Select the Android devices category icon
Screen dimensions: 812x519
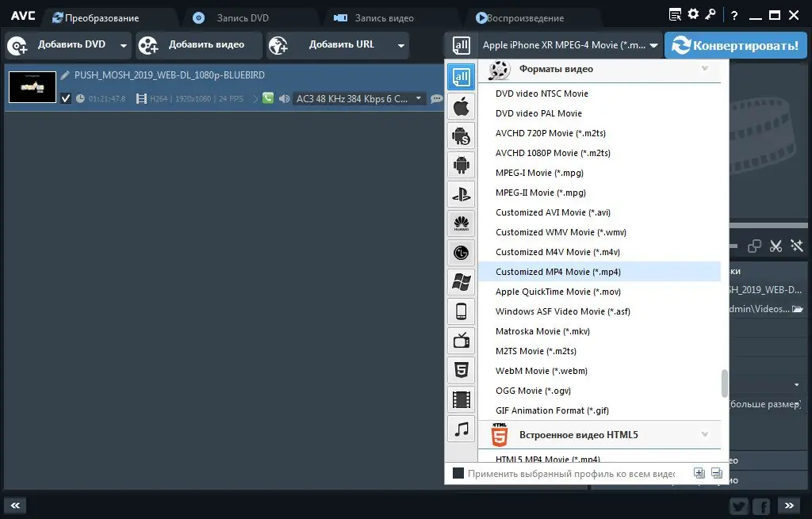click(x=461, y=165)
